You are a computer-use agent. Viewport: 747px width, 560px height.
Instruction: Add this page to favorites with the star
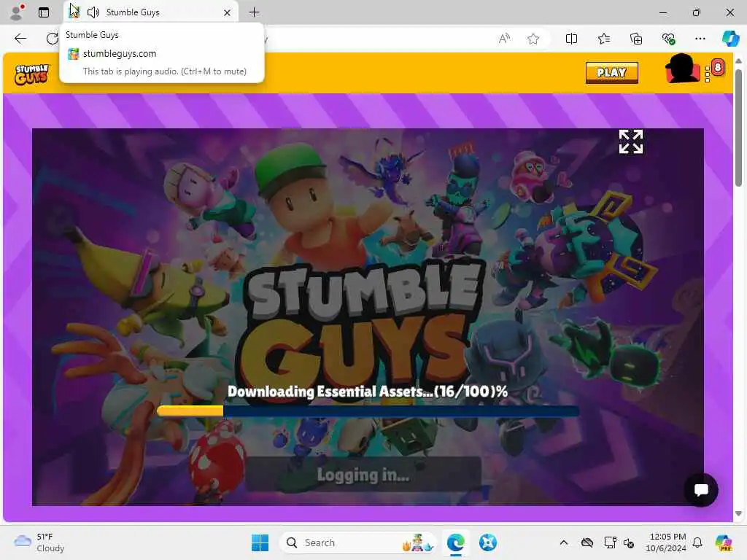pos(533,39)
